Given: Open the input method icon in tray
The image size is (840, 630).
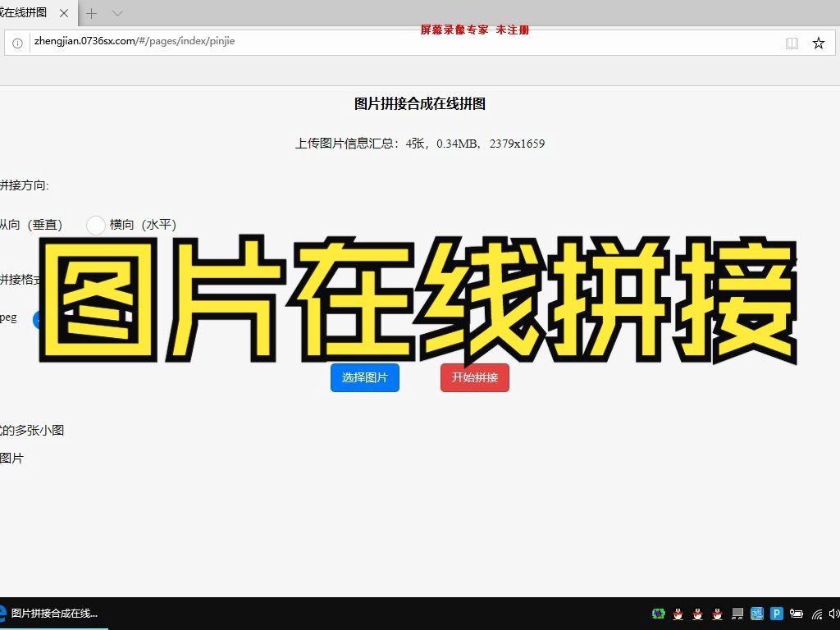Looking at the screenshot, I should [x=756, y=614].
